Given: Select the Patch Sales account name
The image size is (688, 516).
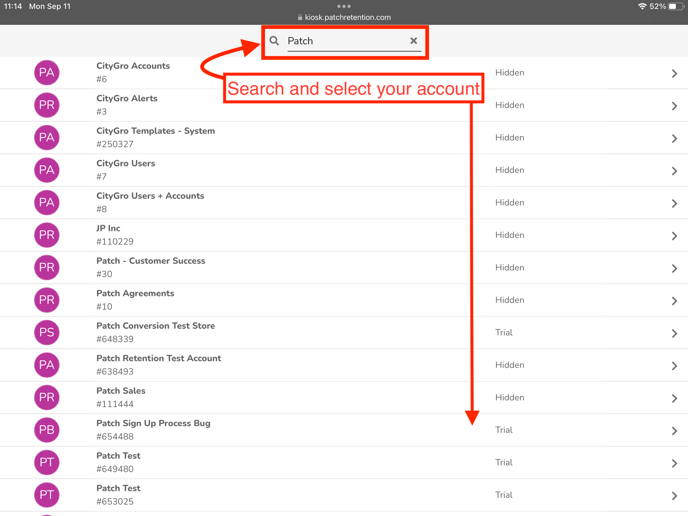Looking at the screenshot, I should 121,391.
